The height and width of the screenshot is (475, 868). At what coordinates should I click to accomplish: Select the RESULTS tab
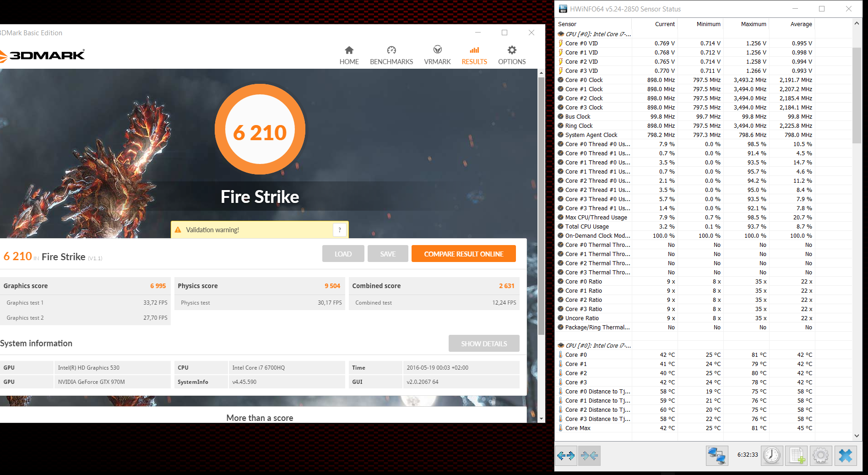pos(474,55)
